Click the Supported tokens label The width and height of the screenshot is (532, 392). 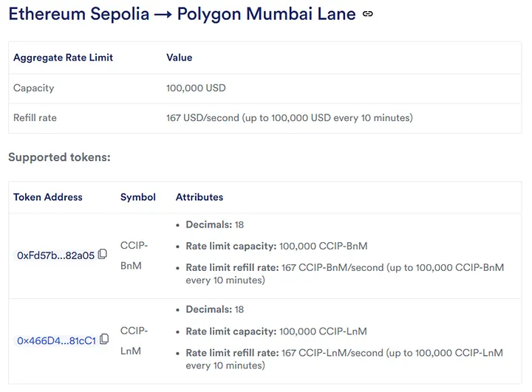click(x=59, y=157)
